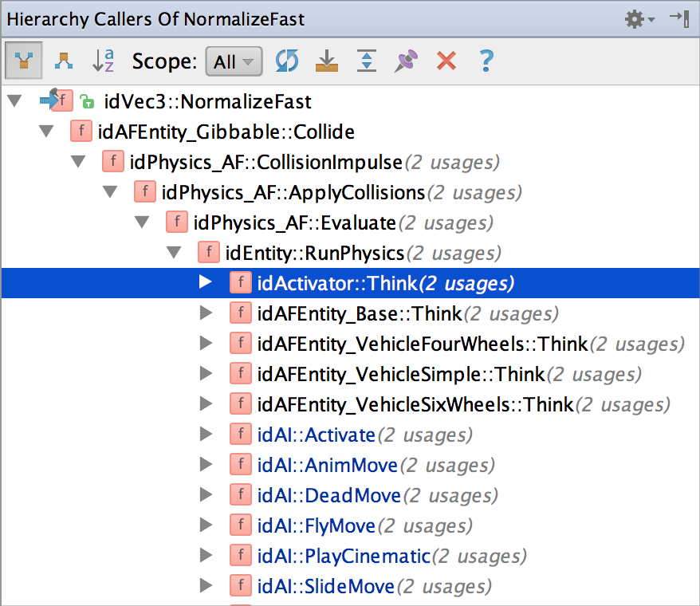Collapse the idPhysics_AF::ApplyCollisions node
The height and width of the screenshot is (606, 700).
[110, 192]
